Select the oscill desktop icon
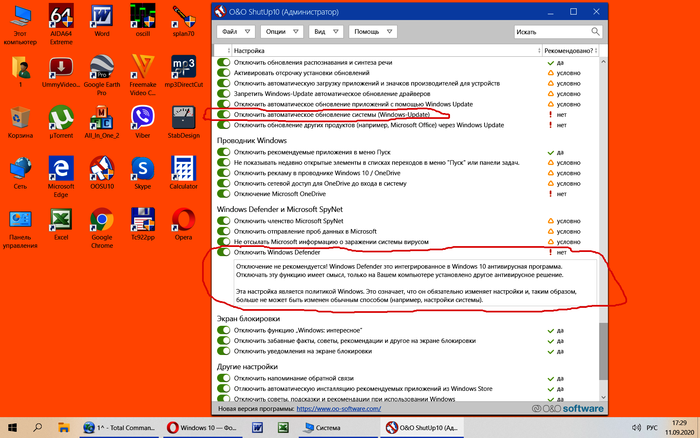 click(x=142, y=21)
